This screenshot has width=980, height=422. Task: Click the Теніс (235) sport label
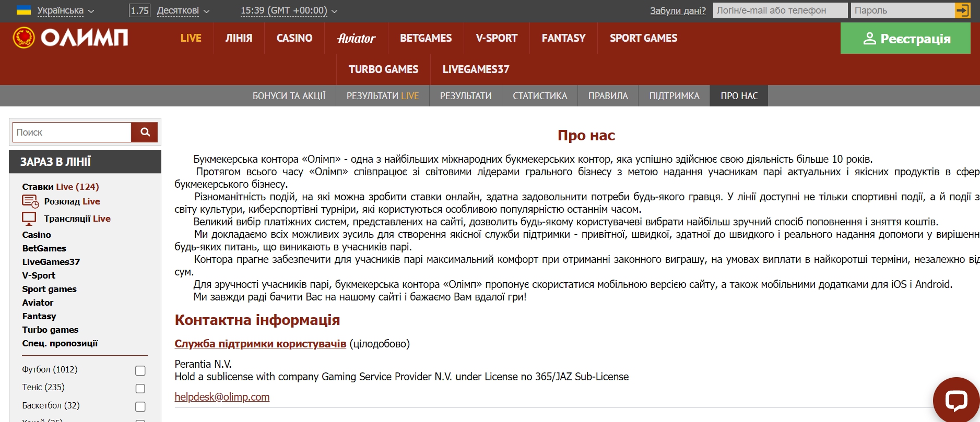click(43, 387)
